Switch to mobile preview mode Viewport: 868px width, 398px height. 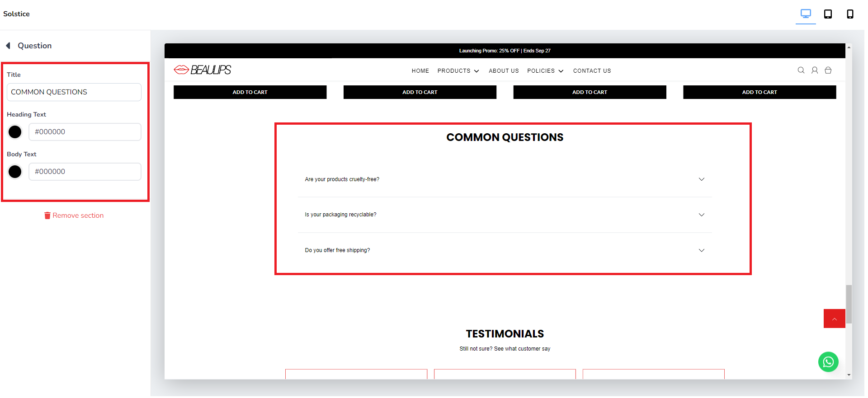850,14
